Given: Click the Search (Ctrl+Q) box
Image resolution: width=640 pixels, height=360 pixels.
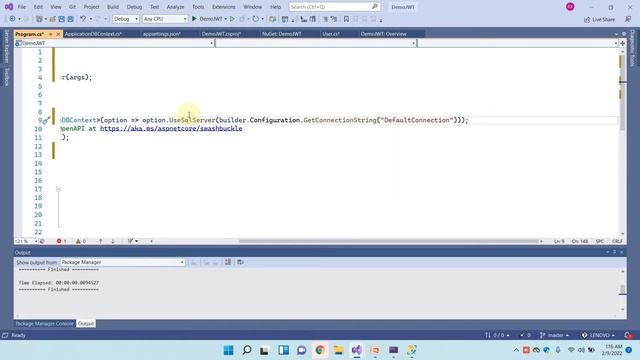Looking at the screenshot, I should [334, 7].
